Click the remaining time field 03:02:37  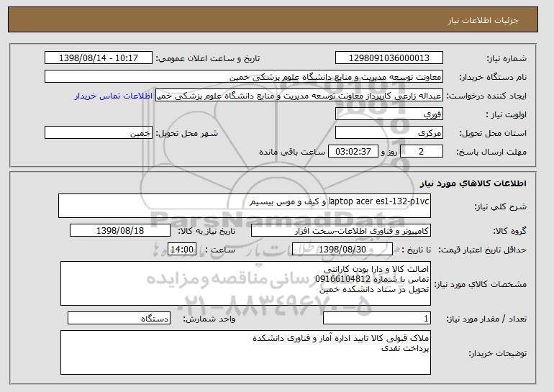coord(353,152)
